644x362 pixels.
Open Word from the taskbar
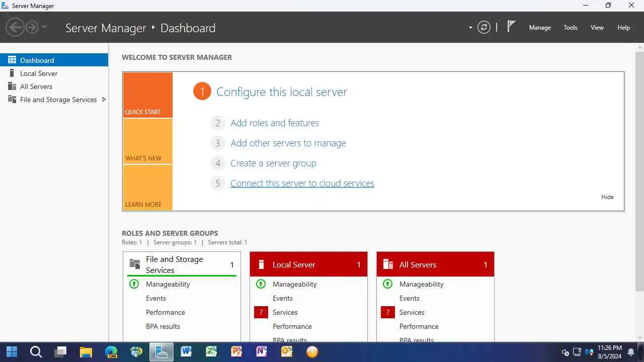tap(186, 351)
